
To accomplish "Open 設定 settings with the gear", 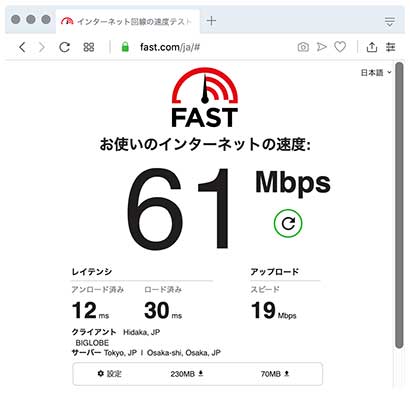I will (x=110, y=374).
